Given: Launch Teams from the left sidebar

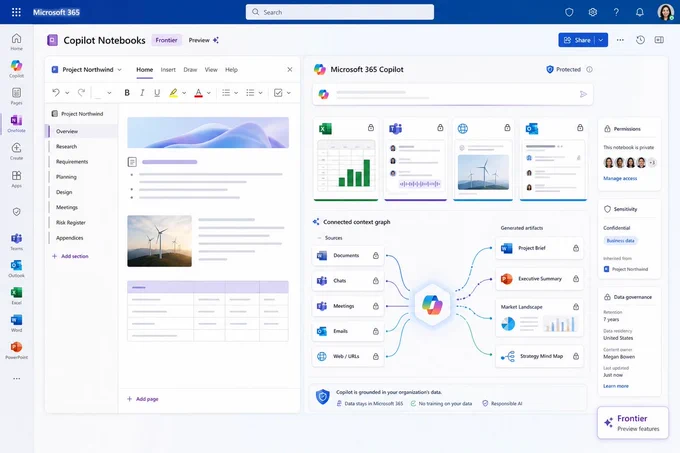Looking at the screenshot, I should [x=16, y=241].
